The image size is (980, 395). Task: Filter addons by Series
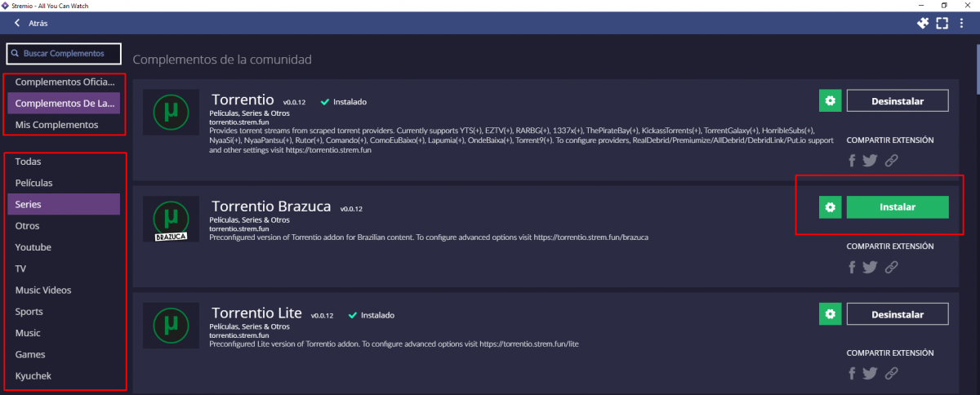point(64,204)
